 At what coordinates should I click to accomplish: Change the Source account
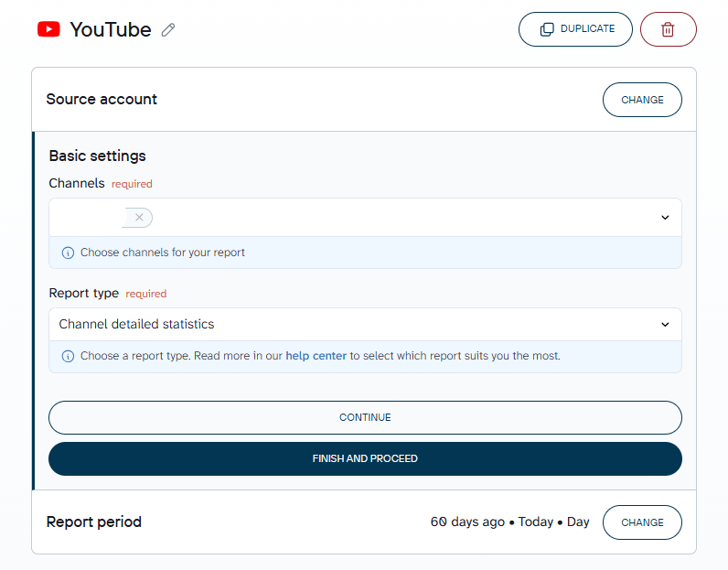[642, 100]
